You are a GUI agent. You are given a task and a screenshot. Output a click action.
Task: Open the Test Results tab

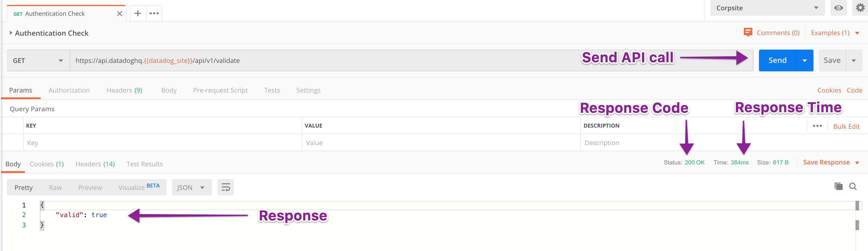(144, 164)
